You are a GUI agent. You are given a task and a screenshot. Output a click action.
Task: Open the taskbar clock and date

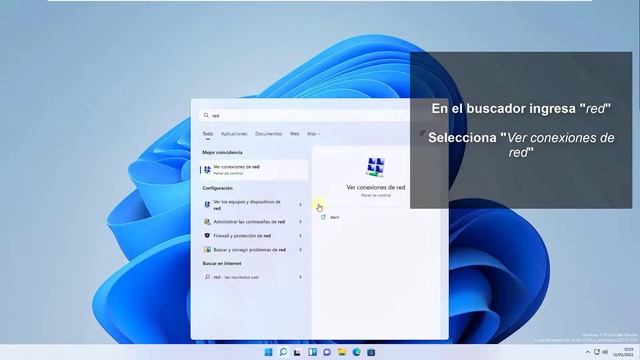(x=623, y=352)
